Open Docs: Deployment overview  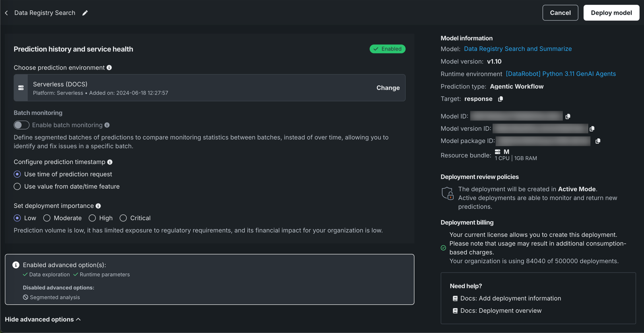coord(500,311)
